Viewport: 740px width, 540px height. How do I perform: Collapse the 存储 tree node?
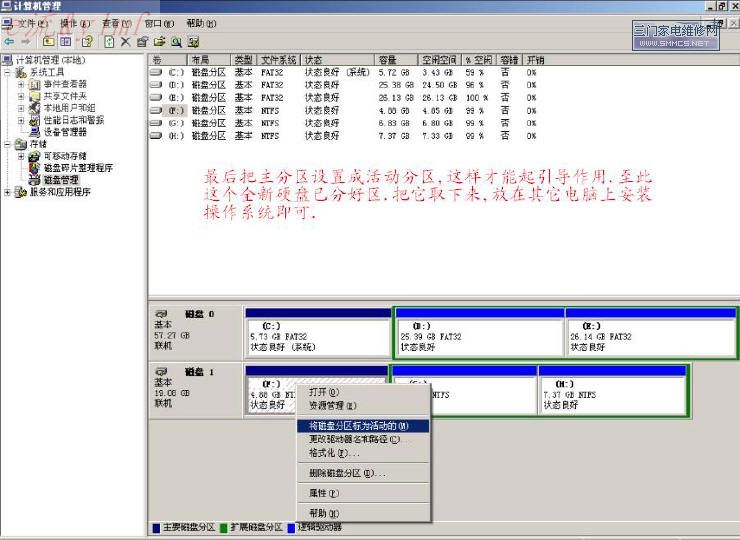click(x=9, y=144)
